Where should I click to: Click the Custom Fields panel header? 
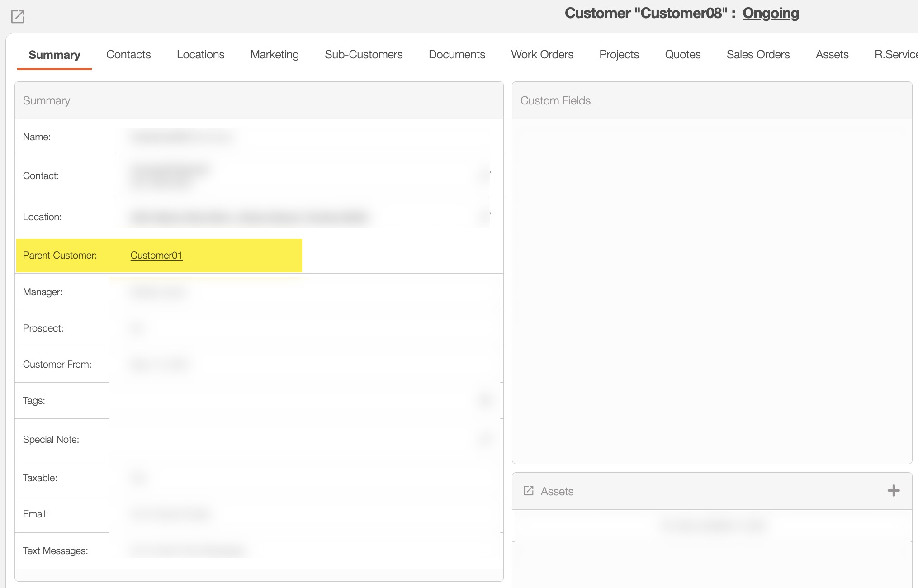pos(555,100)
